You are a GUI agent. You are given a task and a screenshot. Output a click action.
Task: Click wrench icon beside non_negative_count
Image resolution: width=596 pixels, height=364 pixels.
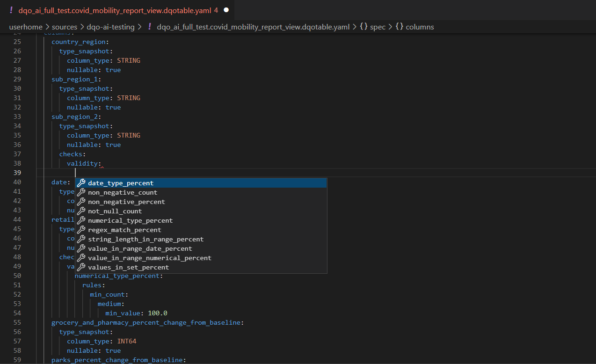tap(81, 192)
